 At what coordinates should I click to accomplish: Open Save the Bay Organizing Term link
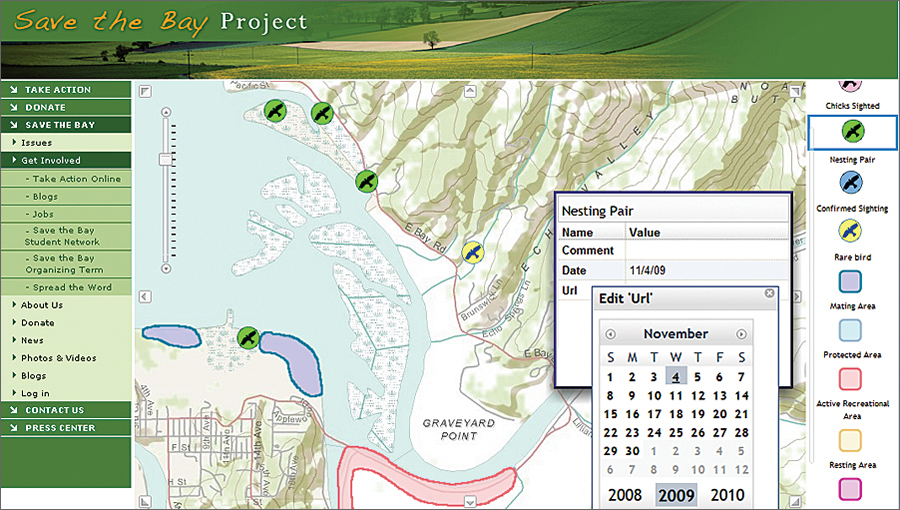click(x=66, y=264)
